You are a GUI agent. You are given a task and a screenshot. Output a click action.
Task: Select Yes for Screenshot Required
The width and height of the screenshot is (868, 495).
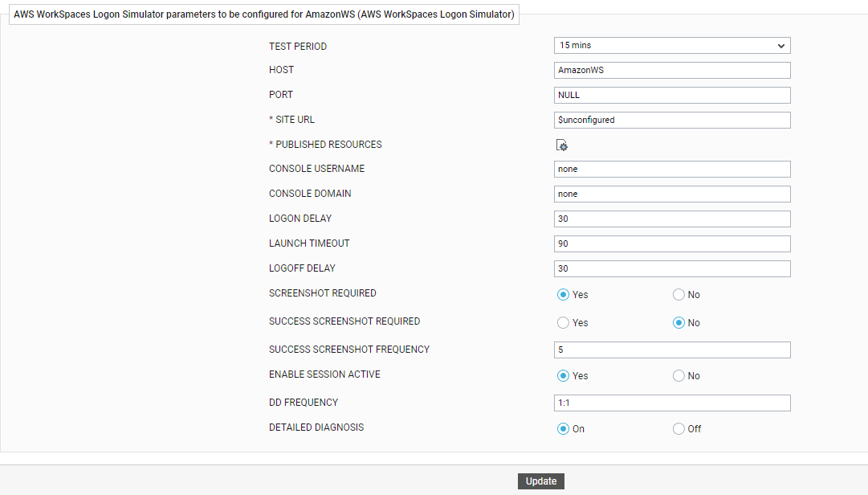point(563,295)
